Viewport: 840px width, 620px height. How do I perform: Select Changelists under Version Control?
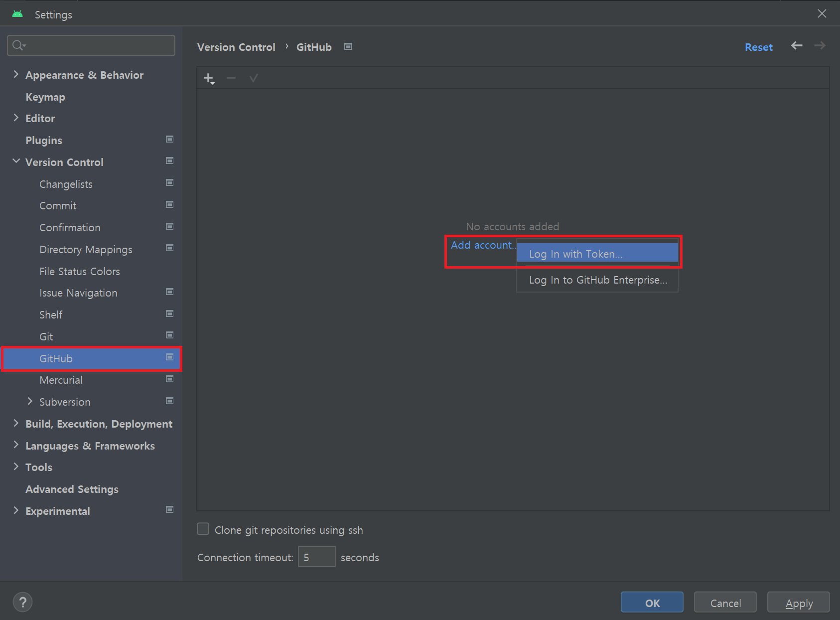(x=66, y=184)
